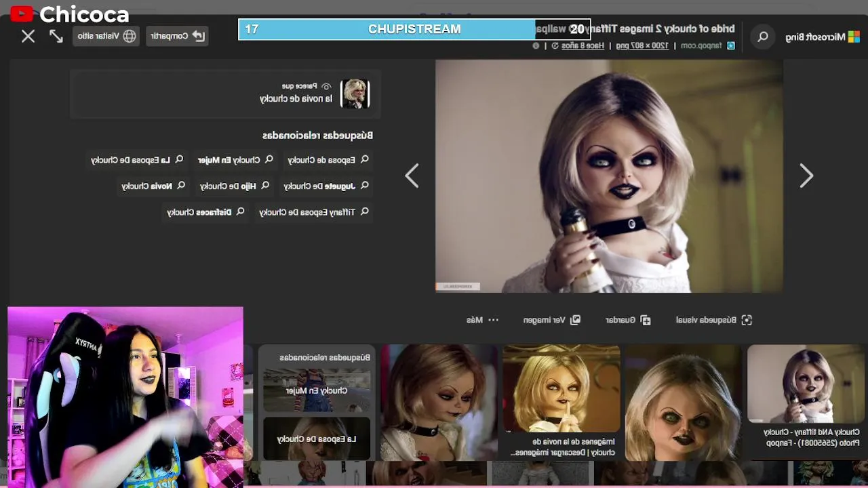Click the globe icon in Visitar sitio
The width and height of the screenshot is (868, 488).
point(130,36)
